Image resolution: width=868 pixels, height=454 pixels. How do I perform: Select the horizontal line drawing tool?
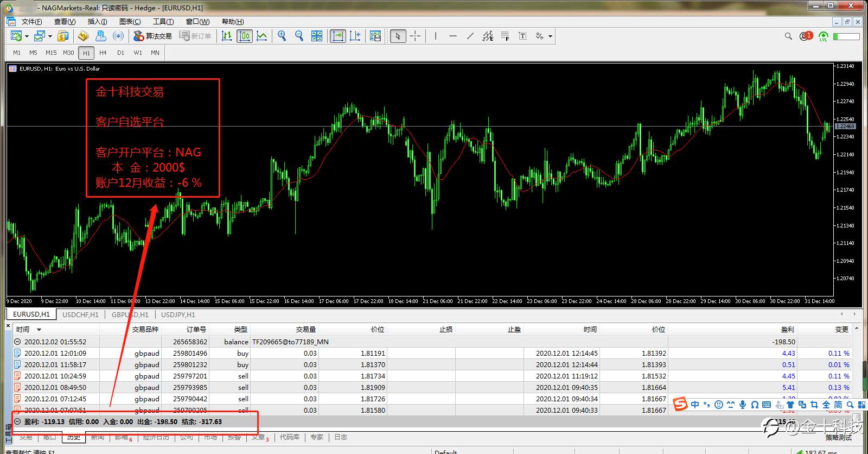453,36
